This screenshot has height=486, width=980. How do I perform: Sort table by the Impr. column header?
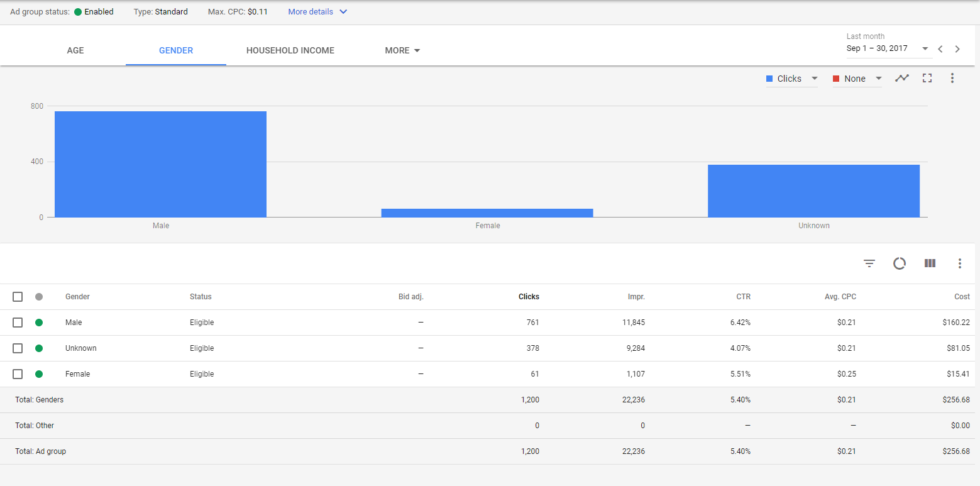637,297
